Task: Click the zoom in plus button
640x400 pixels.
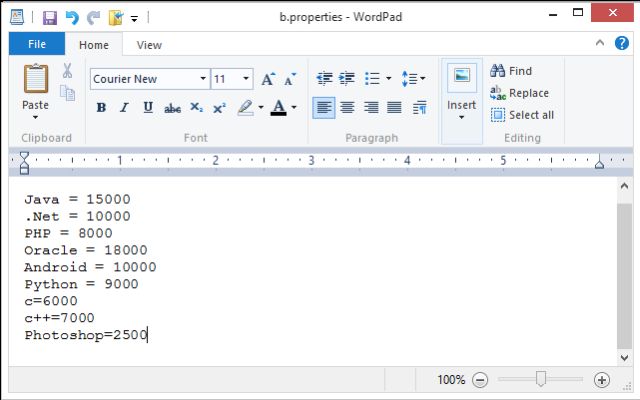Action: click(x=602, y=380)
